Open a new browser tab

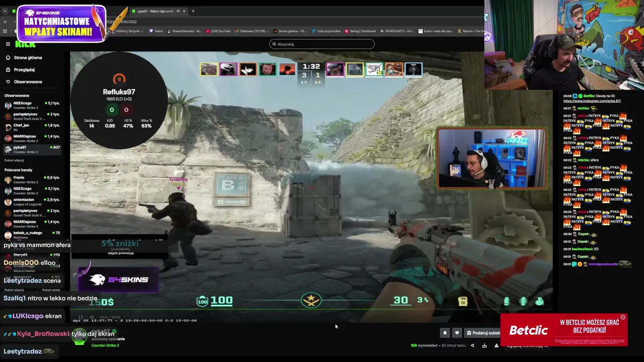pyautogui.click(x=193, y=11)
